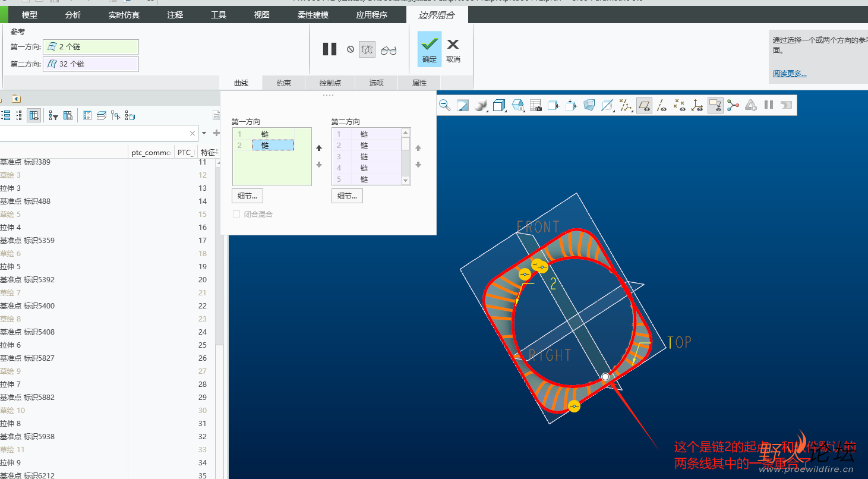Open the 属性 panel tab
The height and width of the screenshot is (479, 868).
point(419,83)
